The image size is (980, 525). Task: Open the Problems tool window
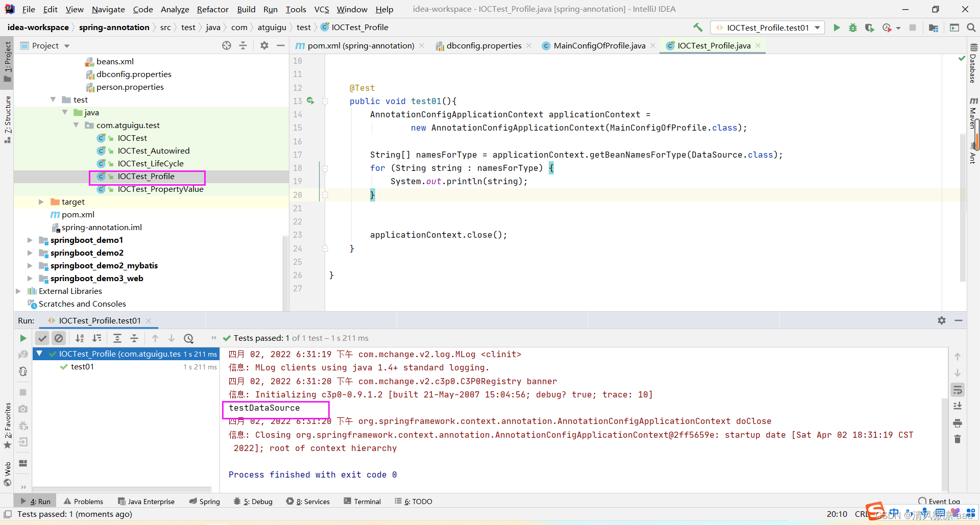tap(84, 502)
